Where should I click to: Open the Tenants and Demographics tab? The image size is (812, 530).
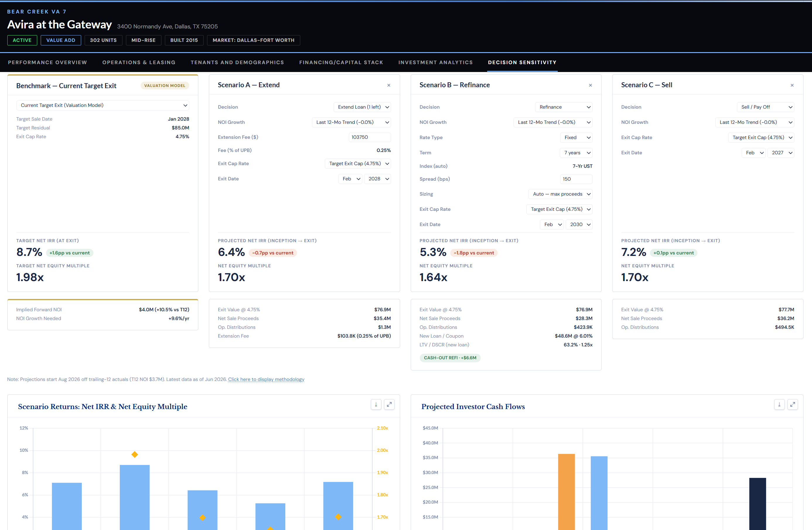point(237,62)
